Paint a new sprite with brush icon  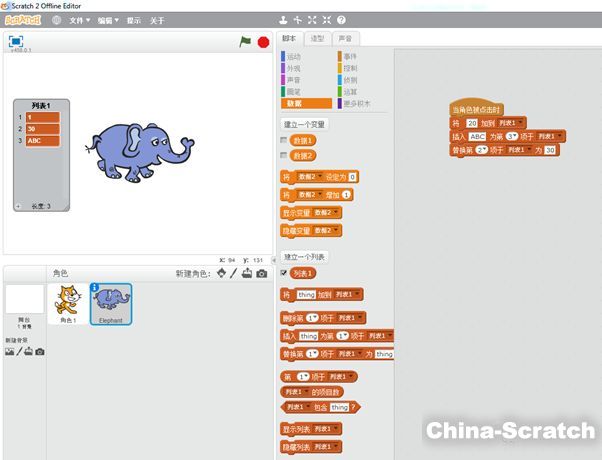233,273
